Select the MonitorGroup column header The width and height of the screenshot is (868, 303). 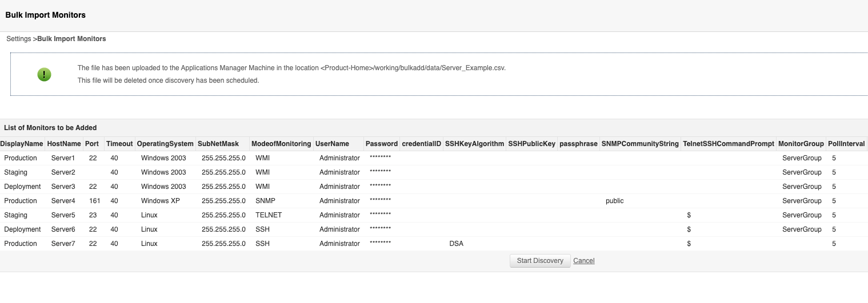click(801, 144)
